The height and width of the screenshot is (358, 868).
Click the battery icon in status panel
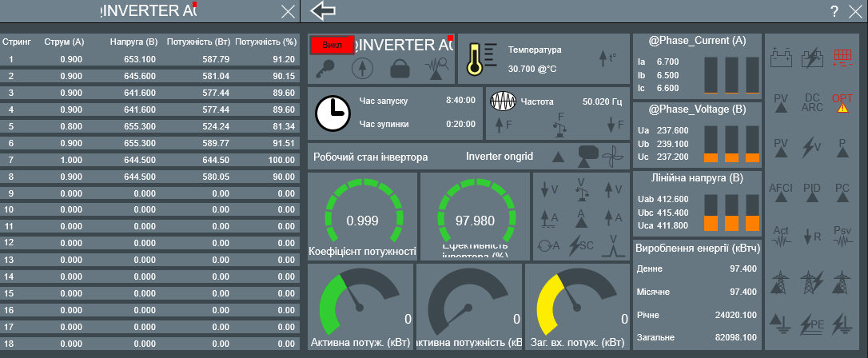(781, 58)
